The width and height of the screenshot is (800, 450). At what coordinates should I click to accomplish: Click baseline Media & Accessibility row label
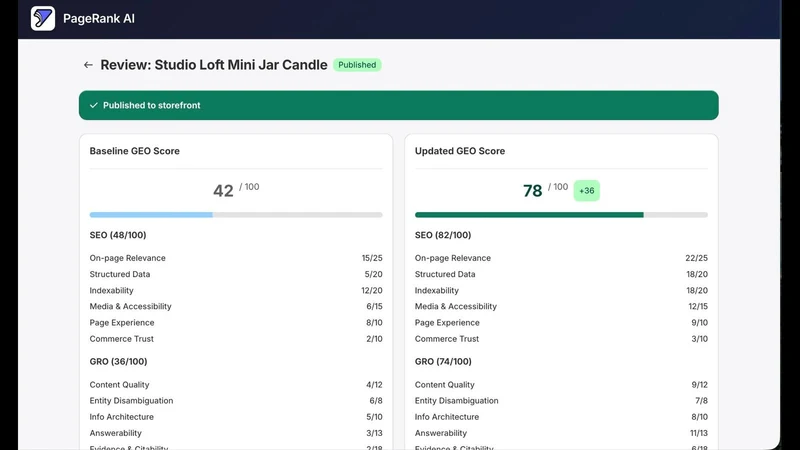(131, 306)
